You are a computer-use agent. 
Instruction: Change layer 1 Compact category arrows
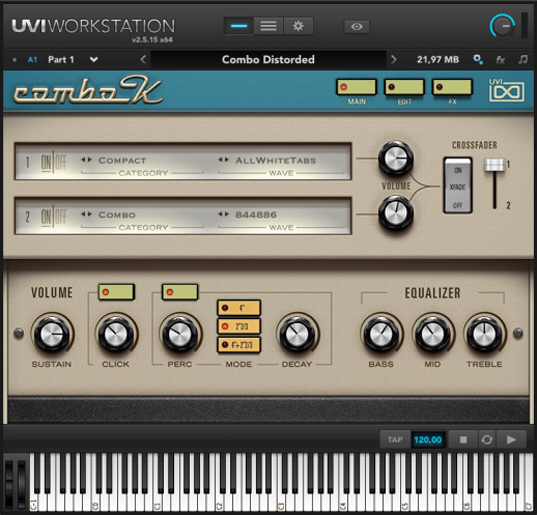[86, 160]
